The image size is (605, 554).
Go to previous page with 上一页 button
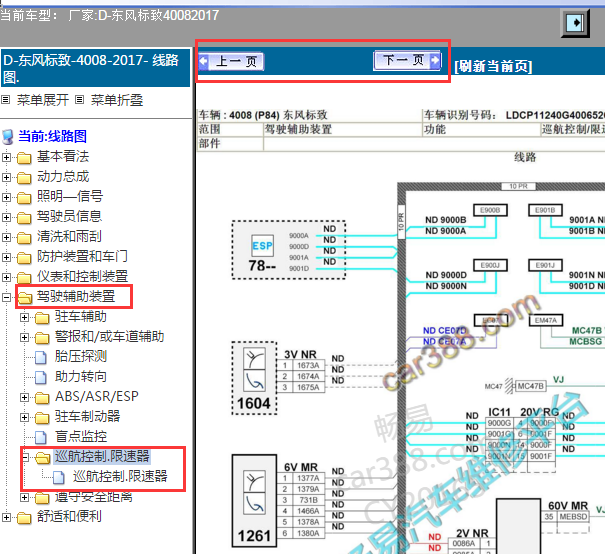231,61
